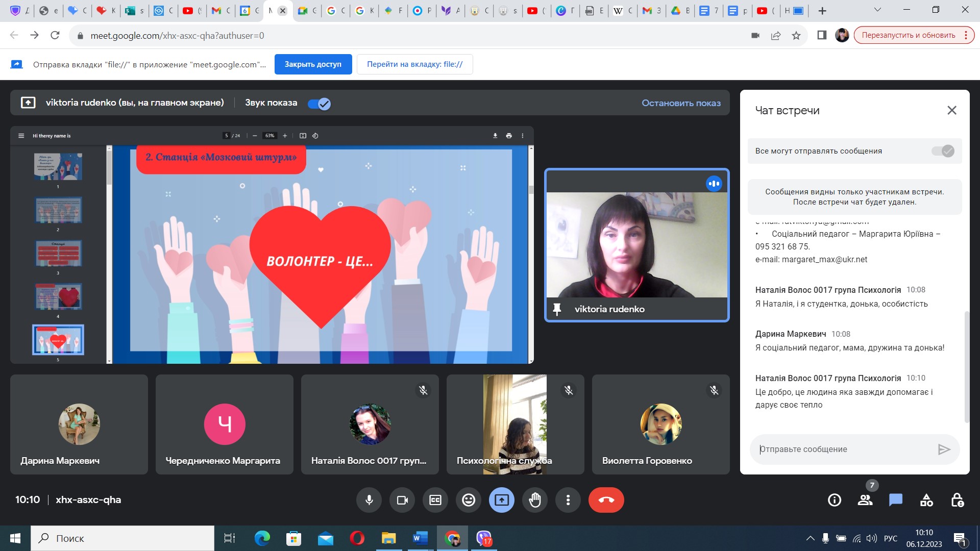
Task: Open more options three-dot menu
Action: click(568, 500)
